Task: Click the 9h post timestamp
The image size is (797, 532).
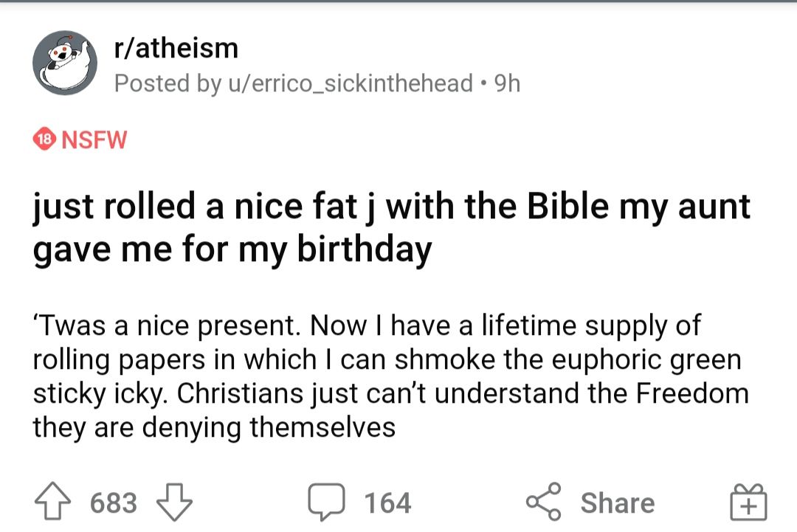Action: pyautogui.click(x=507, y=83)
